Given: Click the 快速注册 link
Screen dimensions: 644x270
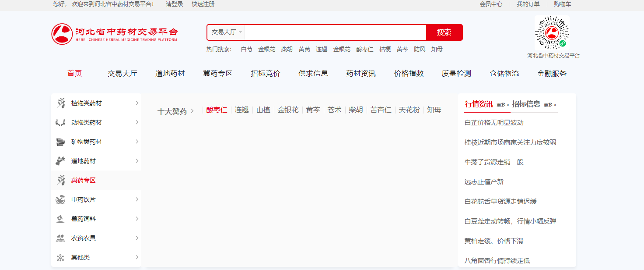Looking at the screenshot, I should 203,4.
